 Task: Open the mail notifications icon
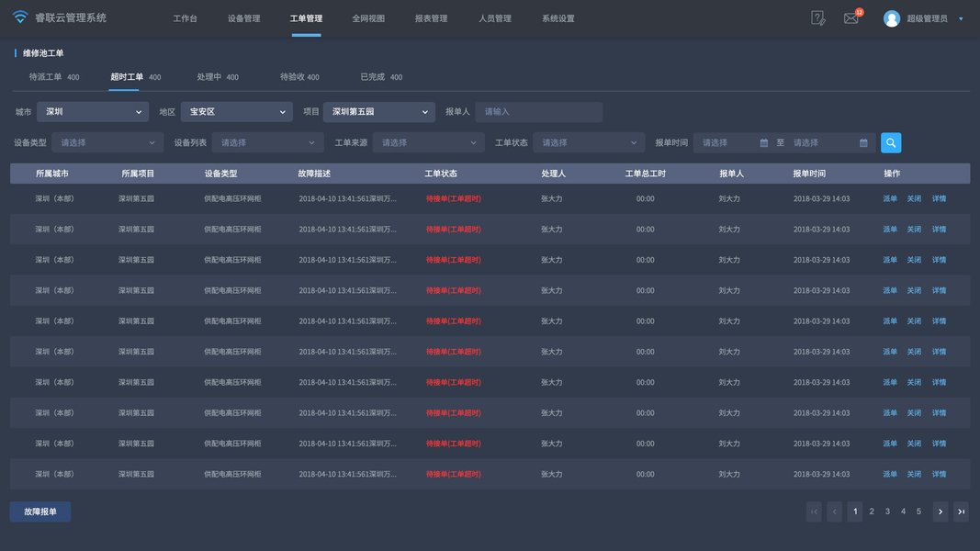[x=851, y=18]
